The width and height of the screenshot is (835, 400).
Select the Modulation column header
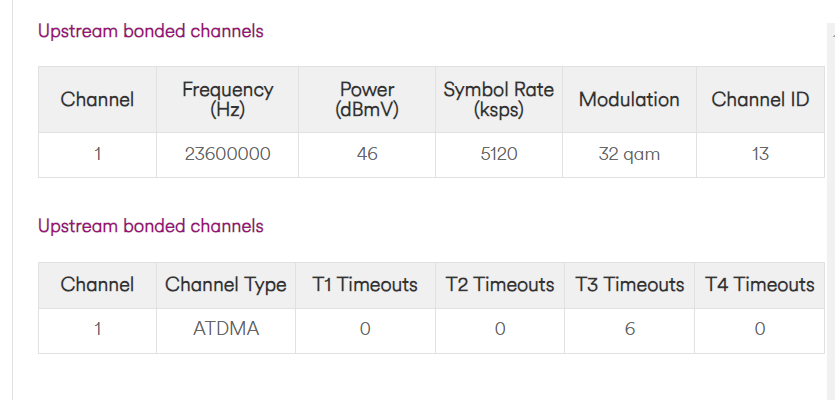point(629,100)
